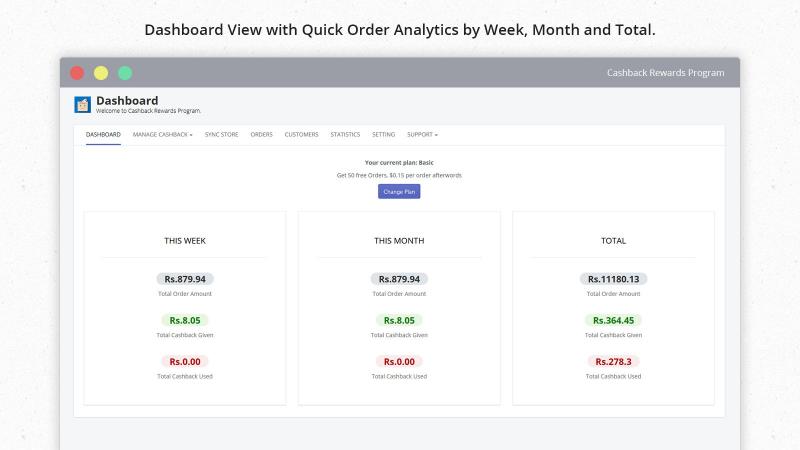Click the red window circle
This screenshot has height=450, width=800.
click(77, 73)
